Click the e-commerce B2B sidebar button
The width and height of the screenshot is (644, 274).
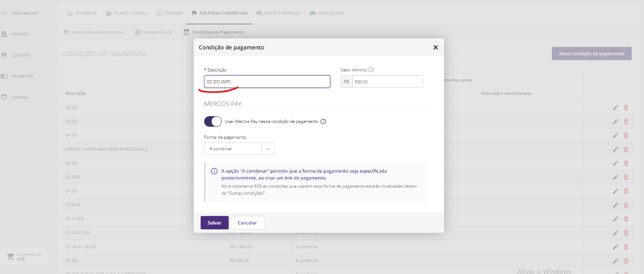25,257
